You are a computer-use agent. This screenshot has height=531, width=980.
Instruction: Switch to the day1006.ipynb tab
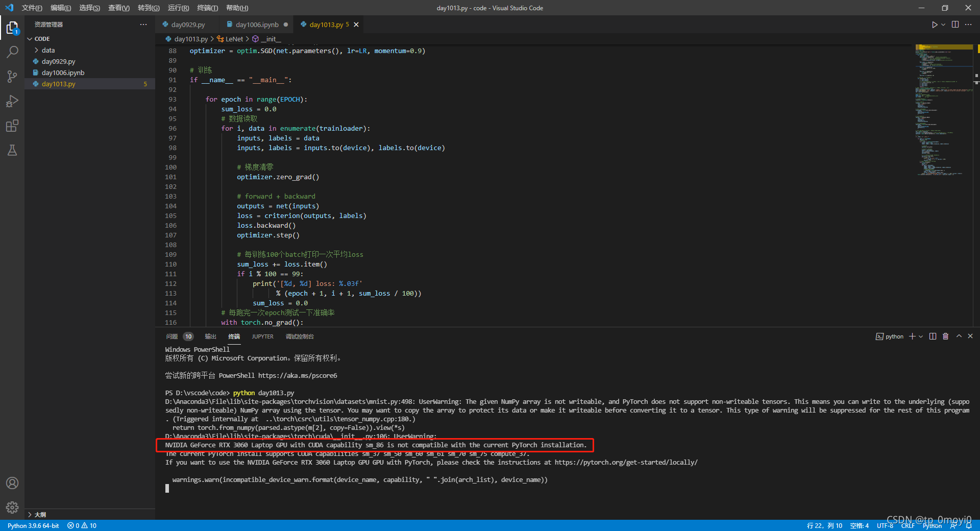pyautogui.click(x=257, y=25)
